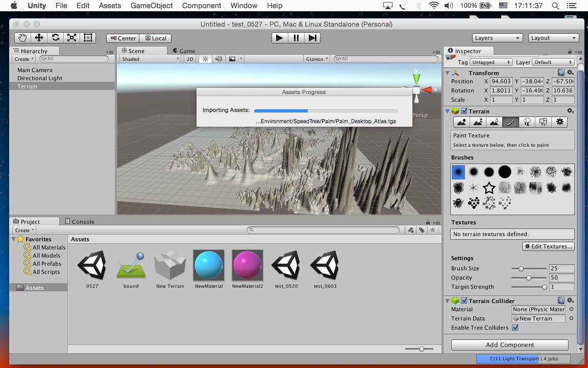The width and height of the screenshot is (588, 368).
Task: Open the Shaded draw mode dropdown
Action: 150,59
